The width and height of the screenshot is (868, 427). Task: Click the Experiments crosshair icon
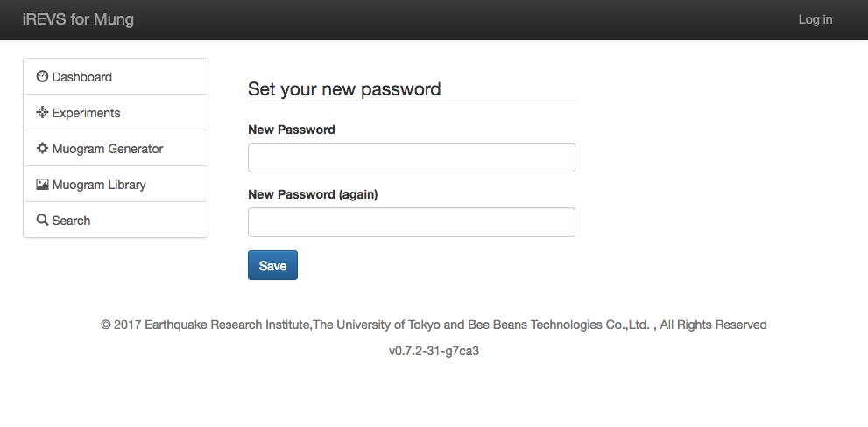(x=42, y=113)
